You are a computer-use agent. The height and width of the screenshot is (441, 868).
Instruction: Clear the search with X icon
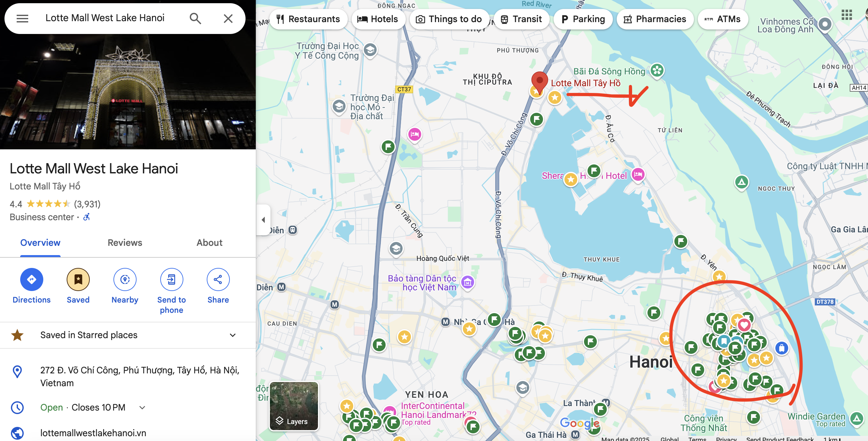228,19
